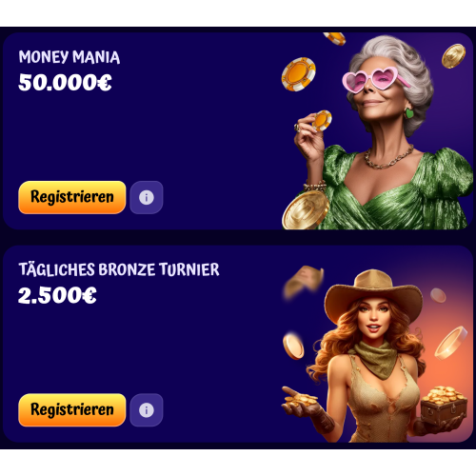476x476 pixels.
Task: Click the flying coin left of the cowgirl
Action: [x=293, y=346]
